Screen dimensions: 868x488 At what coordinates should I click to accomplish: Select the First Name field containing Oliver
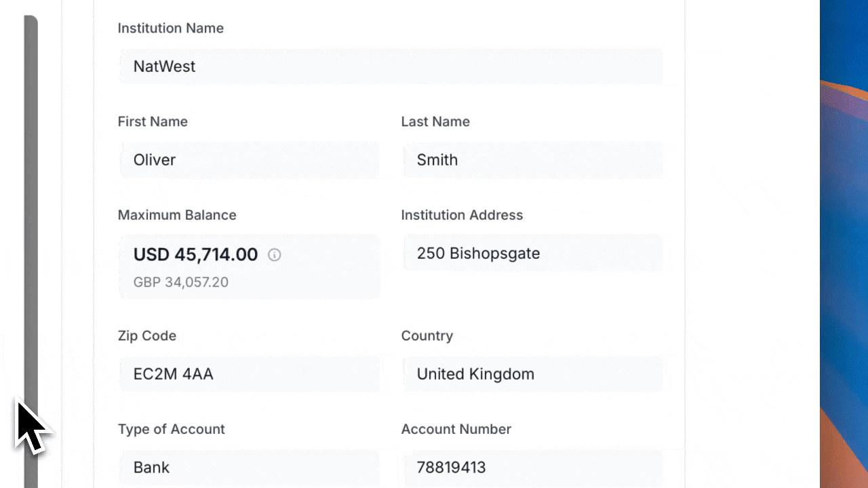249,160
